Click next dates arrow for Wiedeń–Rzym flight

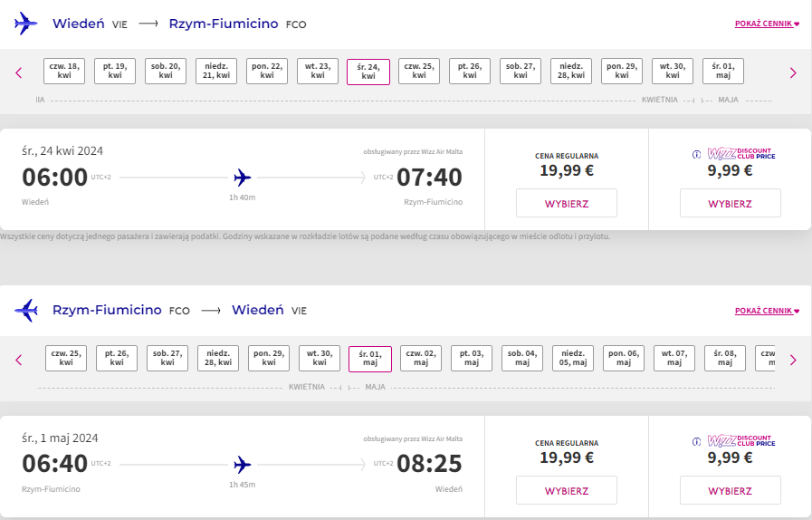(x=793, y=73)
